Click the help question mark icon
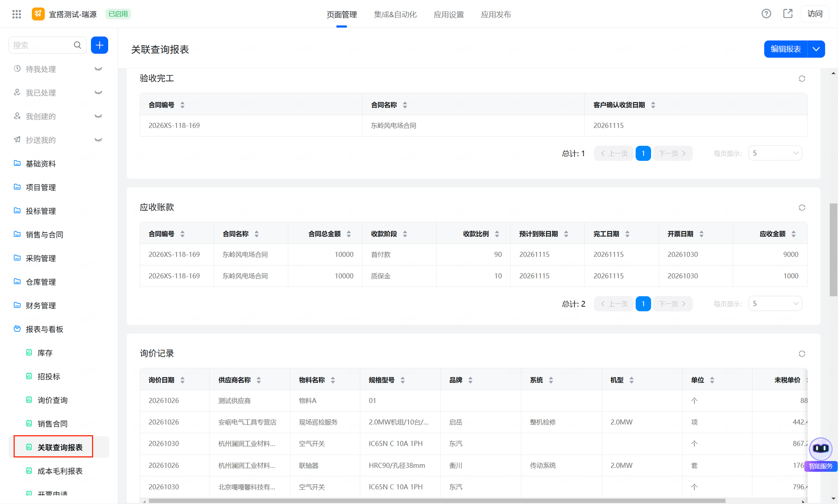838x504 pixels. [766, 14]
